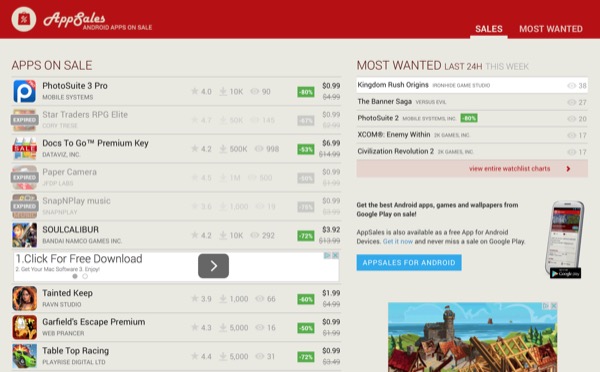Click the APPSALES FOR ANDROID button
The height and width of the screenshot is (372, 600).
click(x=409, y=263)
